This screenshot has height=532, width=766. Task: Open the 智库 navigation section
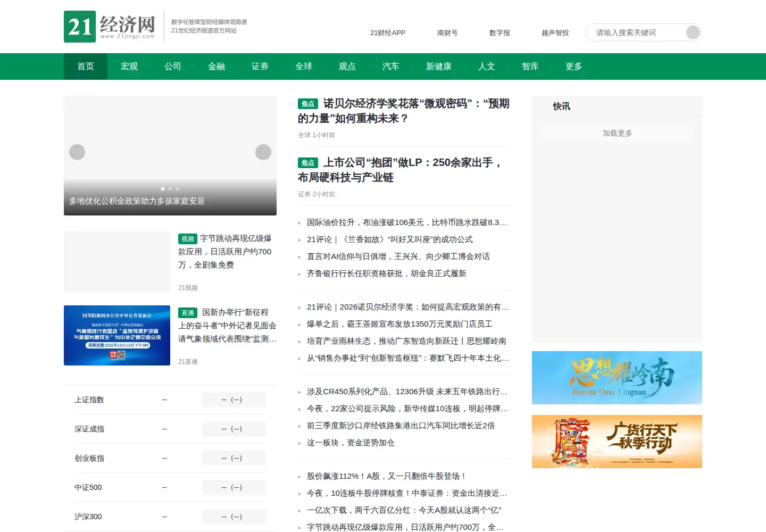point(530,66)
